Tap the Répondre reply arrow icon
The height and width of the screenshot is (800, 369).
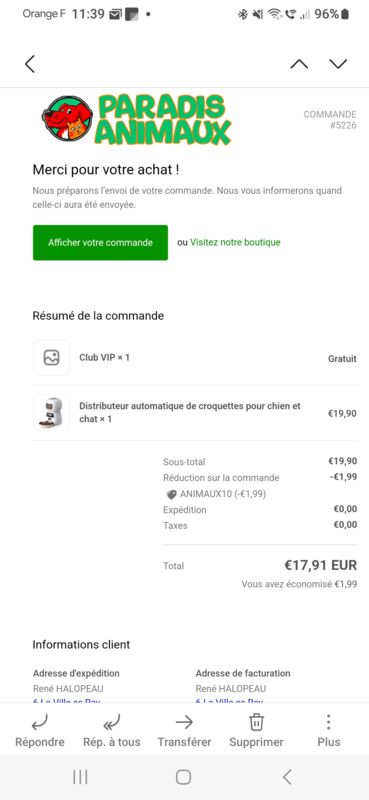click(x=39, y=721)
